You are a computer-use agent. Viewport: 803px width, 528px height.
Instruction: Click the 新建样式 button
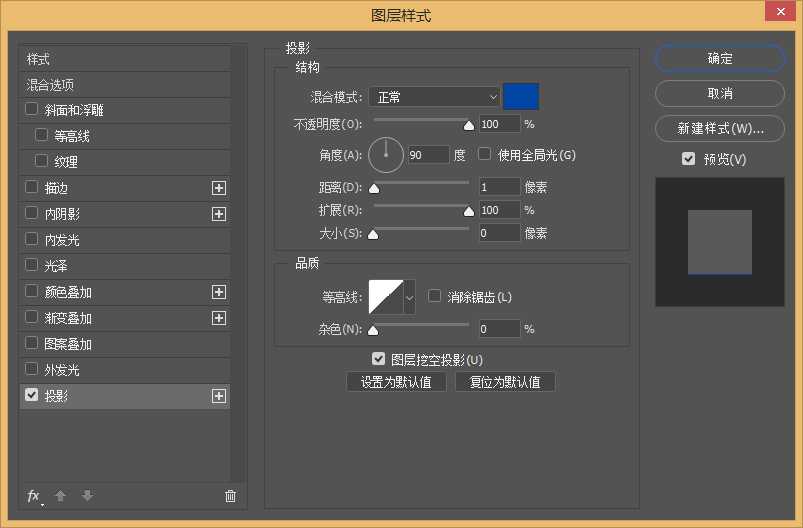pyautogui.click(x=719, y=129)
